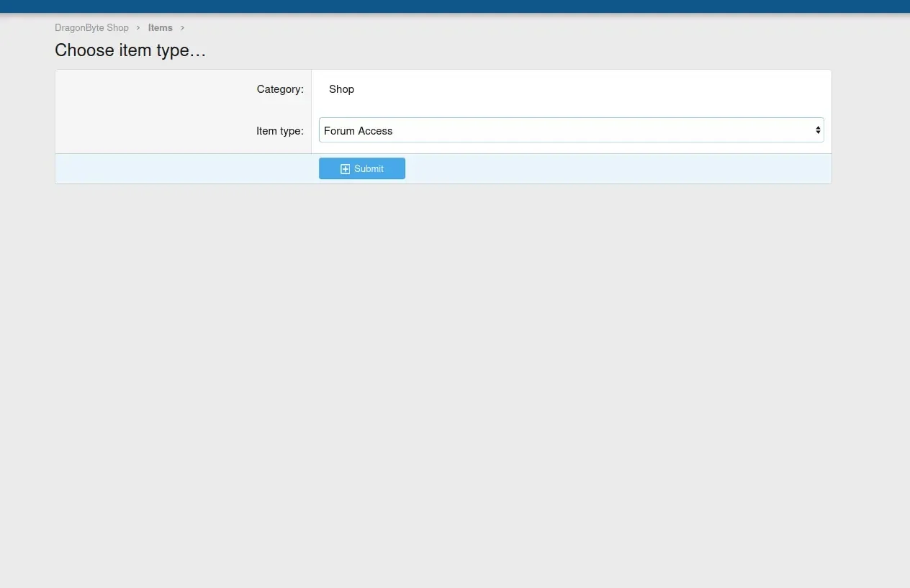The height and width of the screenshot is (588, 910).
Task: Click the Choose item type heading
Action: click(x=130, y=50)
